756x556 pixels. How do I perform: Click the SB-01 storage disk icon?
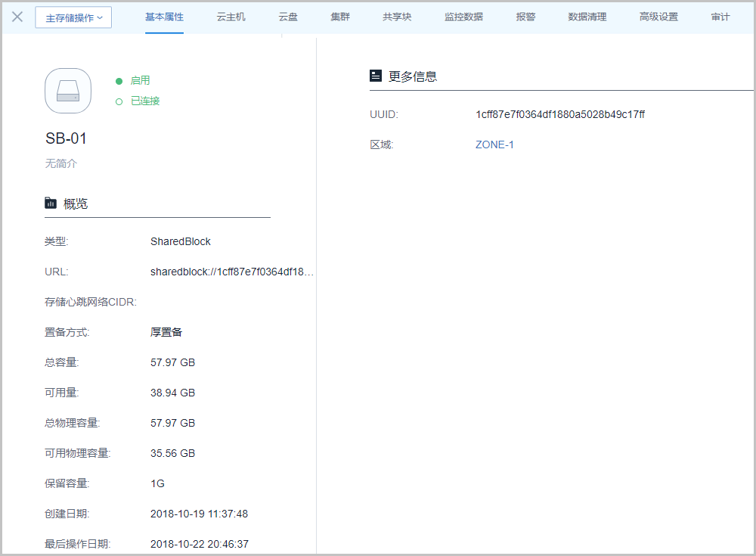click(x=68, y=91)
